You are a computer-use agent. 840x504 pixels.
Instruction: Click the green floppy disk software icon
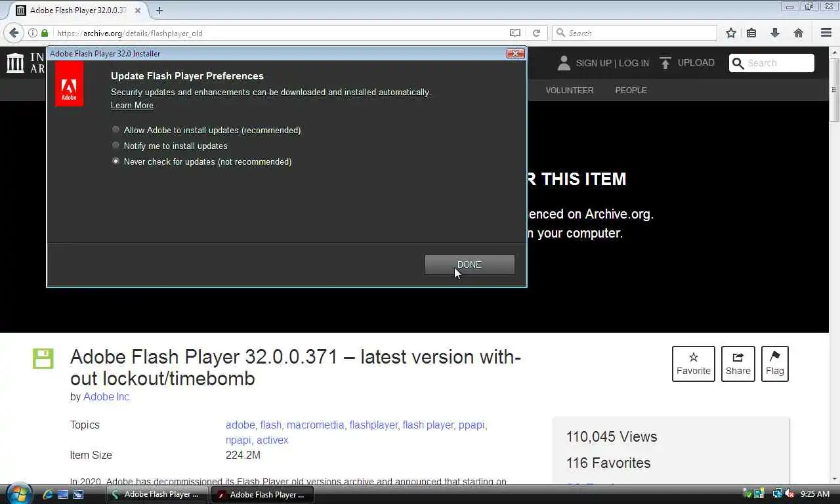43,358
